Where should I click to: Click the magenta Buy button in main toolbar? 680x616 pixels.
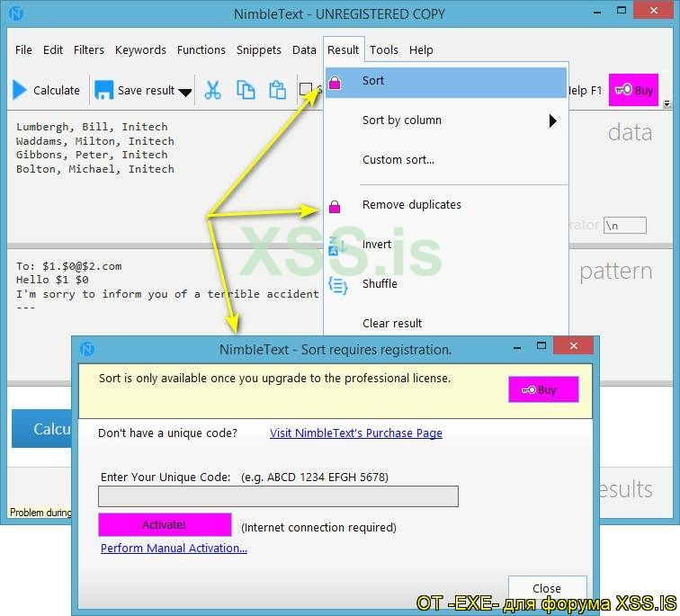pos(633,90)
